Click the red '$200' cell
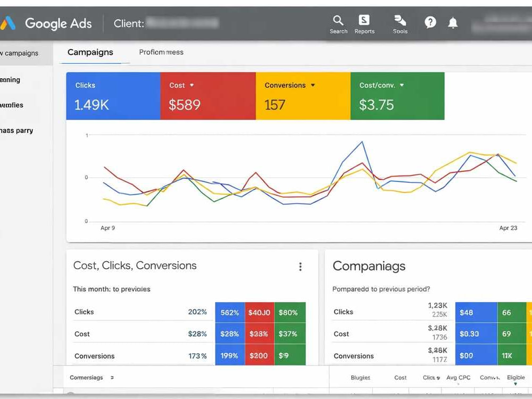This screenshot has height=399, width=532. click(259, 355)
